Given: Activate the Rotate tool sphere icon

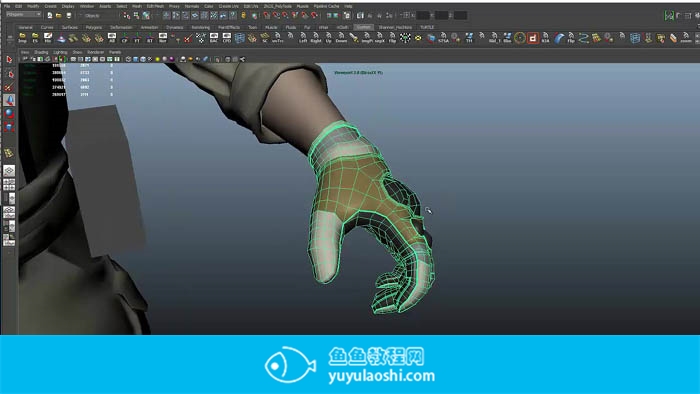Looking at the screenshot, I should [9, 113].
